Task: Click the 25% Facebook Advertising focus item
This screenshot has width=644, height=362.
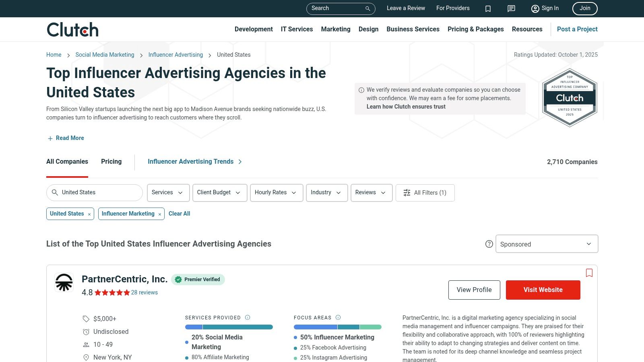Action: coord(333,348)
